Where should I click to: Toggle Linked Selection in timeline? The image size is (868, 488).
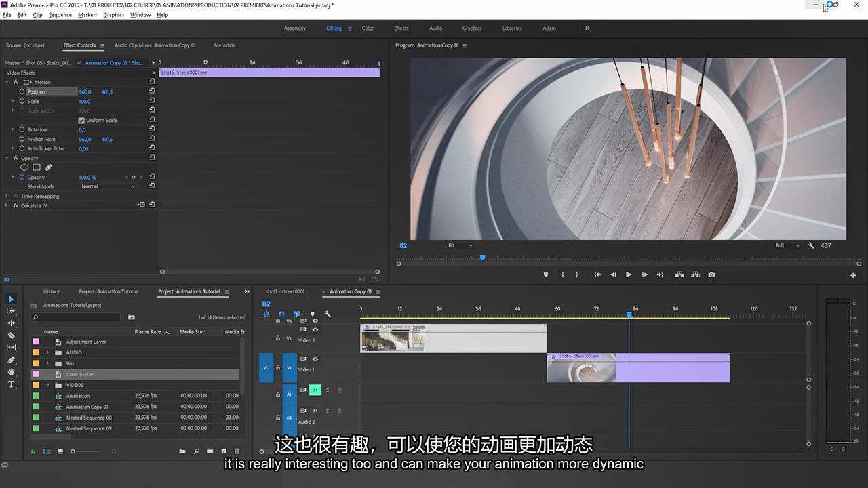pos(297,314)
